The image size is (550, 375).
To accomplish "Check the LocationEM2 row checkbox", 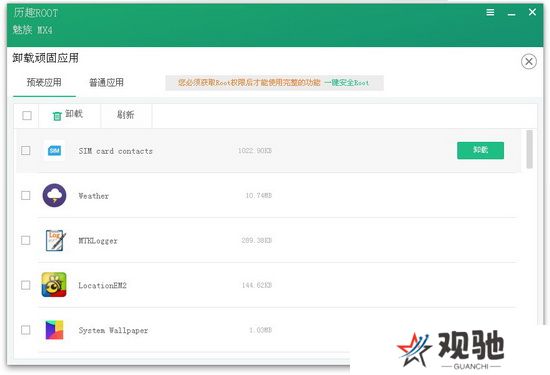I will [x=26, y=285].
